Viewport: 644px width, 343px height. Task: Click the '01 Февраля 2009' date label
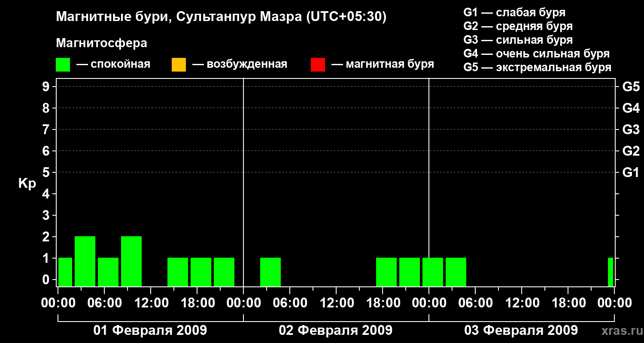[150, 331]
